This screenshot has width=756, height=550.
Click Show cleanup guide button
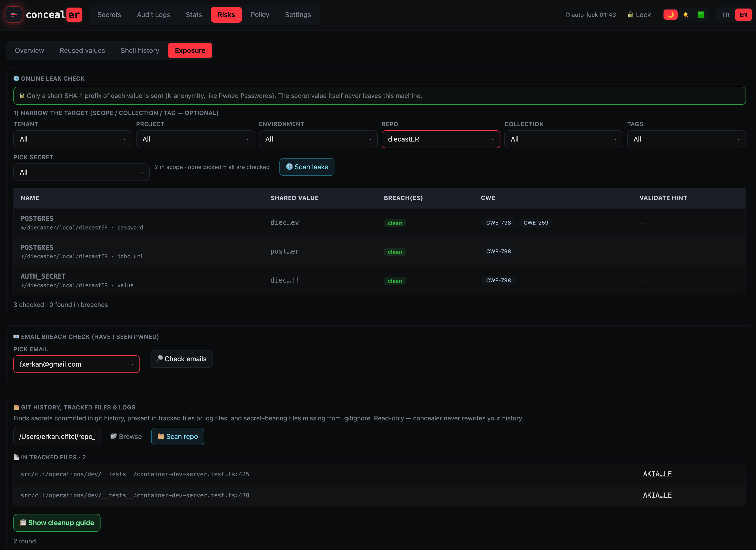pos(57,523)
